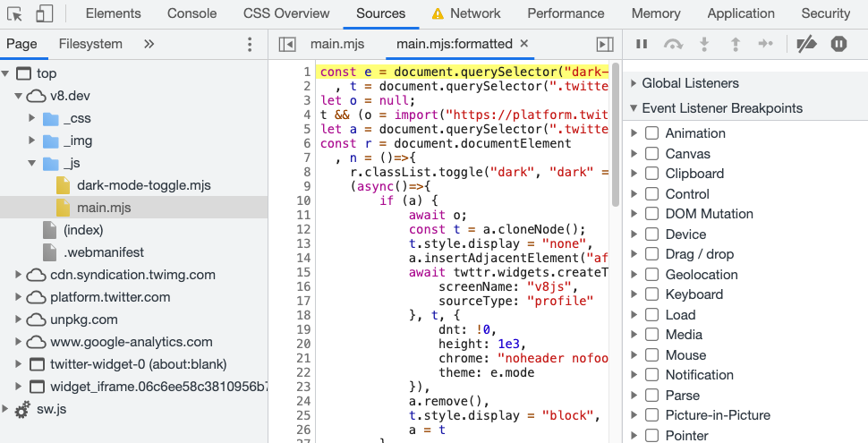Switch to the Elements tab
Screen dimensions: 868x443
(113, 13)
